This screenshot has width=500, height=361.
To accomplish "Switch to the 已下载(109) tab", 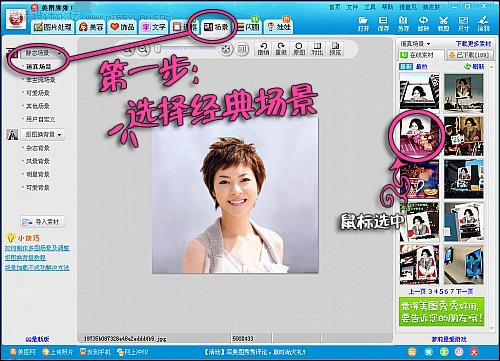I will point(469,55).
